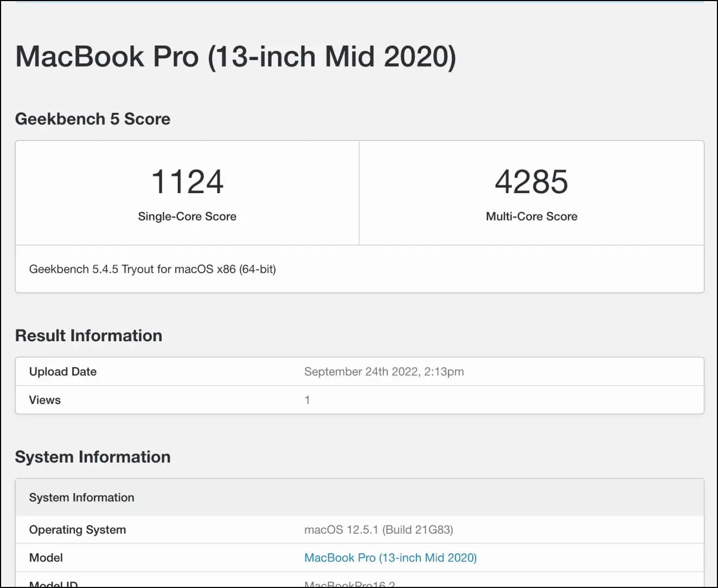Image resolution: width=718 pixels, height=588 pixels.
Task: Click the Multi-Core Score label
Action: (x=531, y=216)
